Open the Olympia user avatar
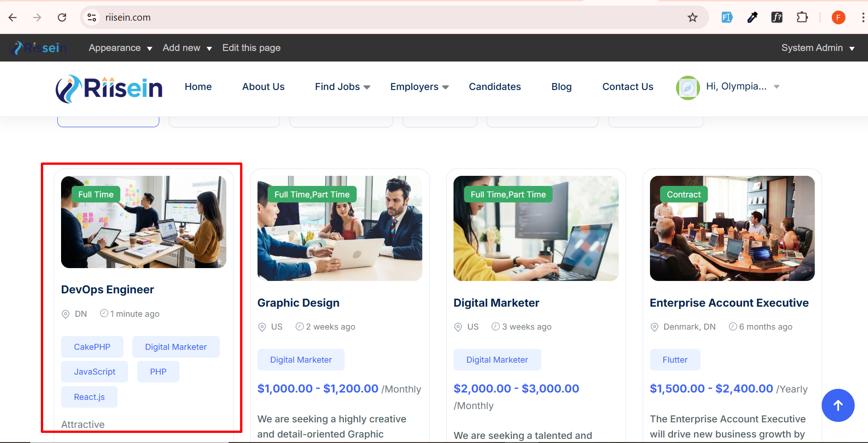This screenshot has width=868, height=443. click(688, 87)
